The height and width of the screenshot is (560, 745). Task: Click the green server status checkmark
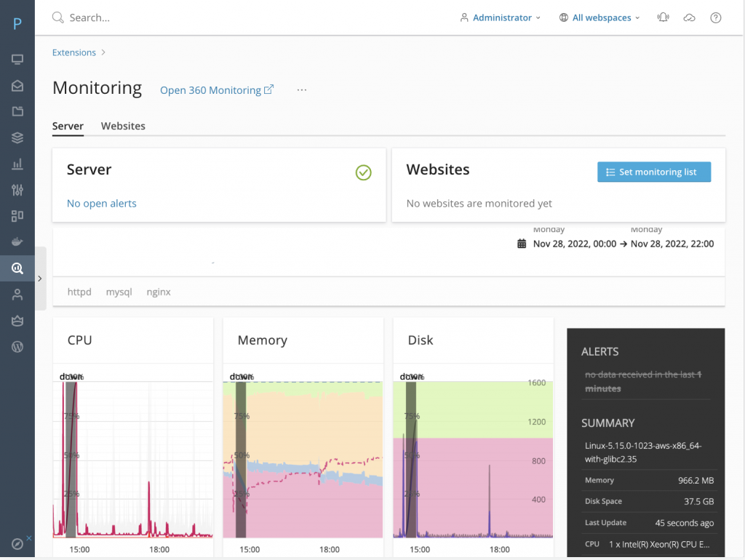364,172
